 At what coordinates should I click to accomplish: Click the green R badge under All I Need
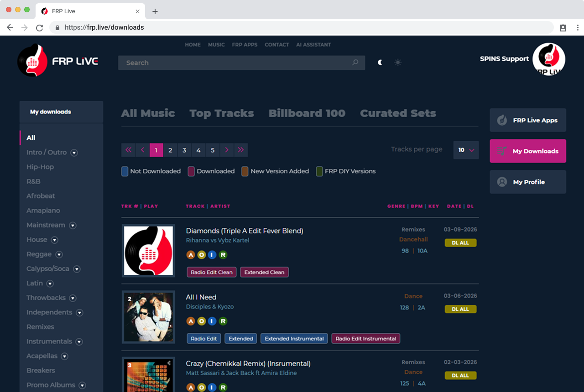[x=223, y=321]
